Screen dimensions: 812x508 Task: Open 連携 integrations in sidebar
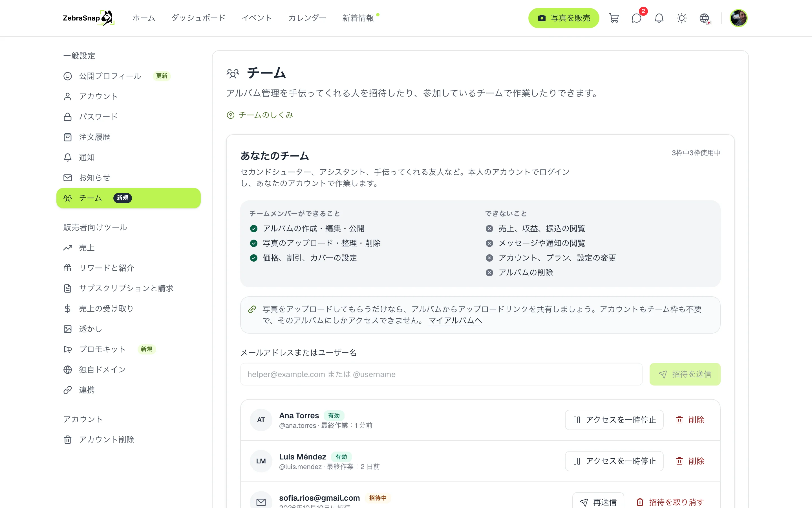pyautogui.click(x=129, y=390)
